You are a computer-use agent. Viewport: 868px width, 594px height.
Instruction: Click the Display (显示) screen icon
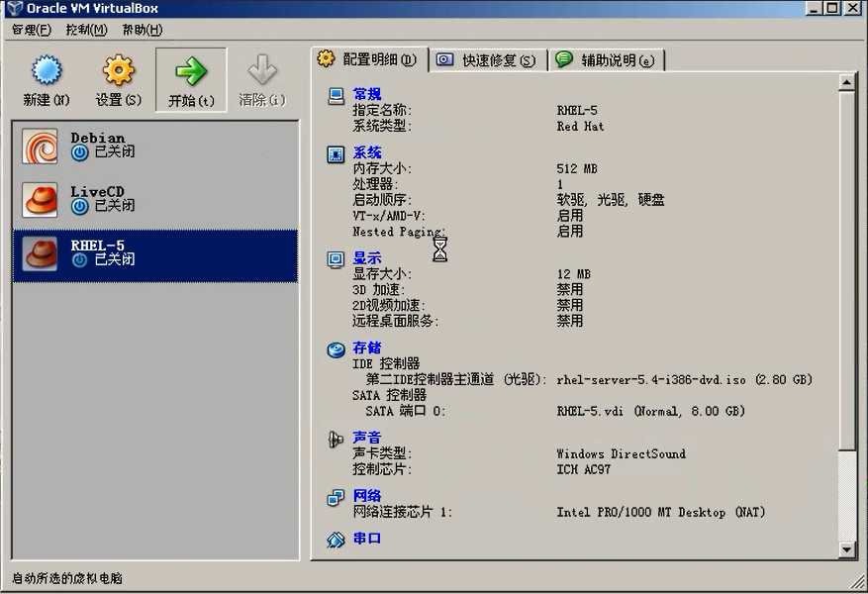337,259
